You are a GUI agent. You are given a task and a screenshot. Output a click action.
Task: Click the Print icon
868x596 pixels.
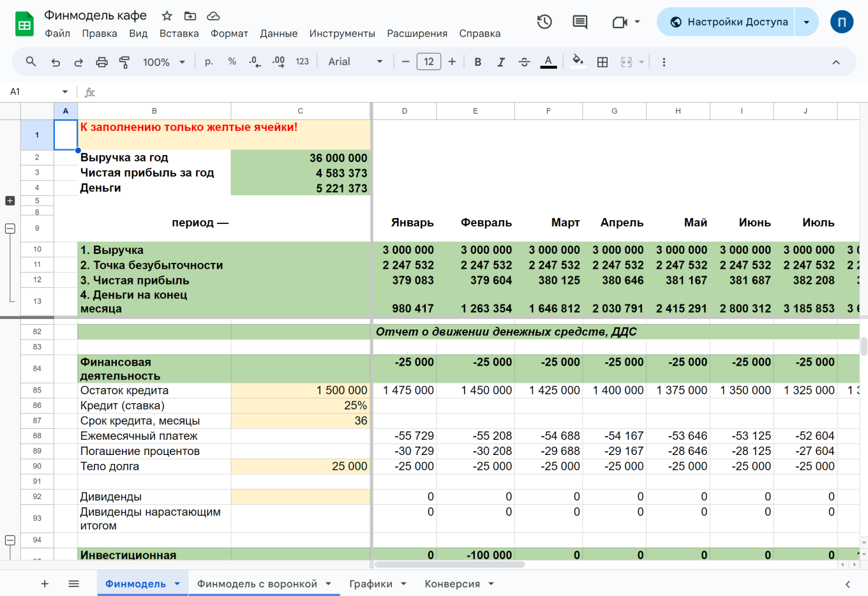coord(101,62)
